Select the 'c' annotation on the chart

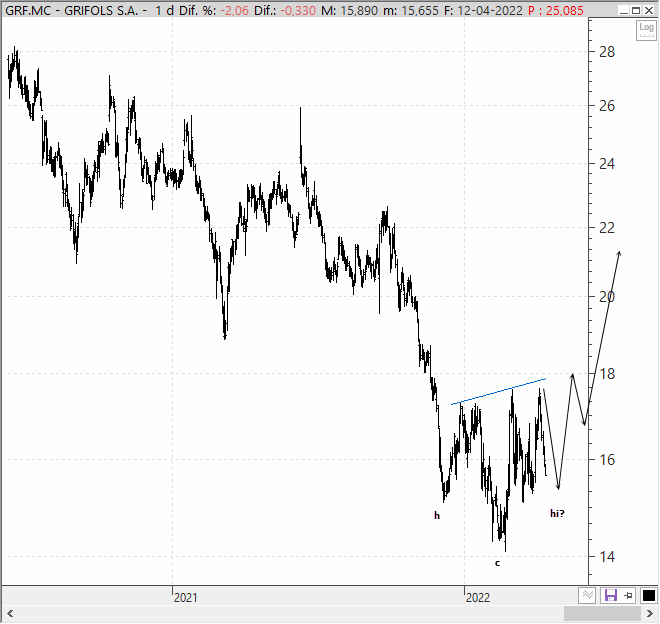coord(498,563)
